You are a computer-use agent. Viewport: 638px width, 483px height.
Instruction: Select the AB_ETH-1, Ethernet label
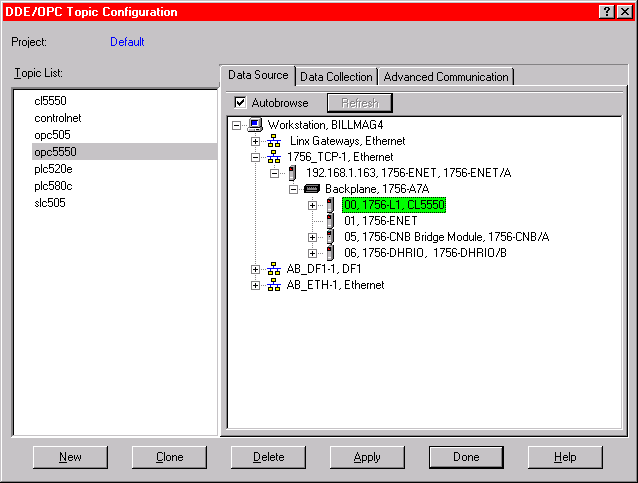point(335,285)
